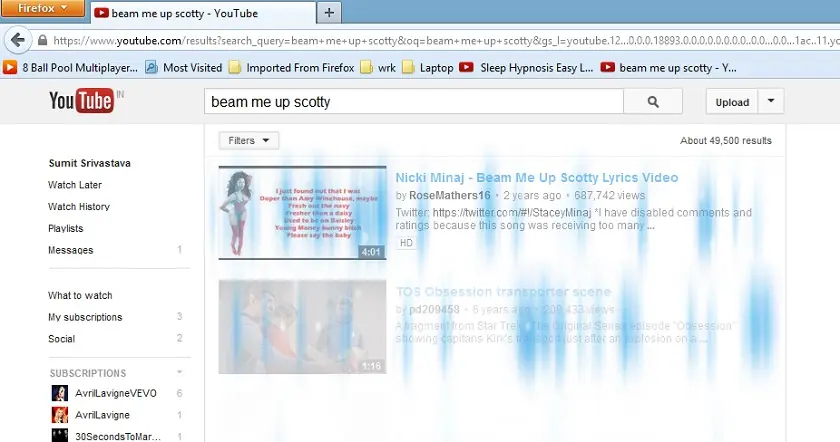The image size is (840, 442).
Task: Click the 687,742 views text
Action: [610, 196]
